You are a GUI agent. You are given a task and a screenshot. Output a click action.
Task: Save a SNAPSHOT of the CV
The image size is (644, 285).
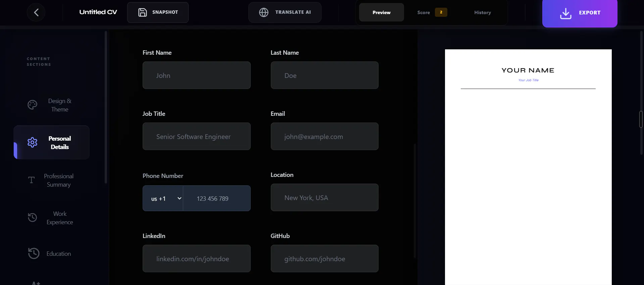point(158,12)
